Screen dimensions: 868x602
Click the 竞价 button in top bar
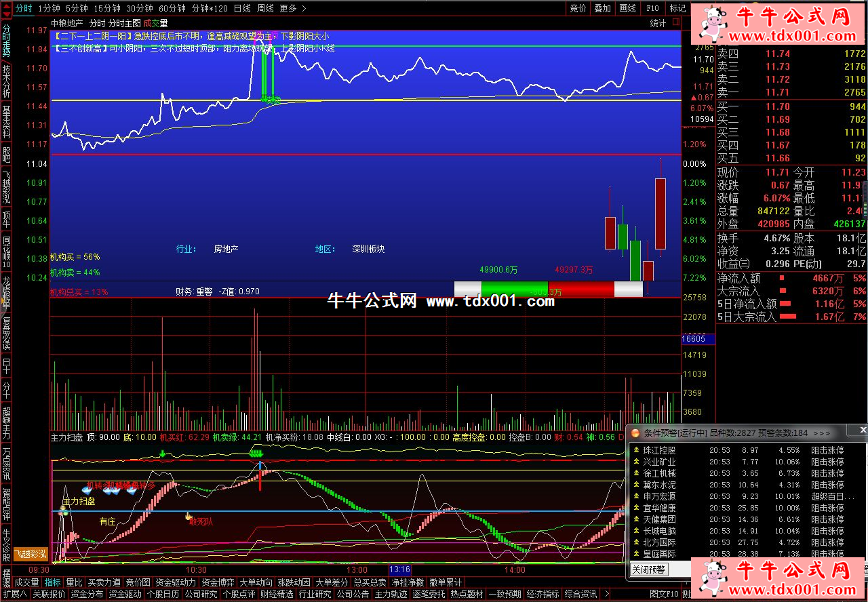(x=578, y=8)
